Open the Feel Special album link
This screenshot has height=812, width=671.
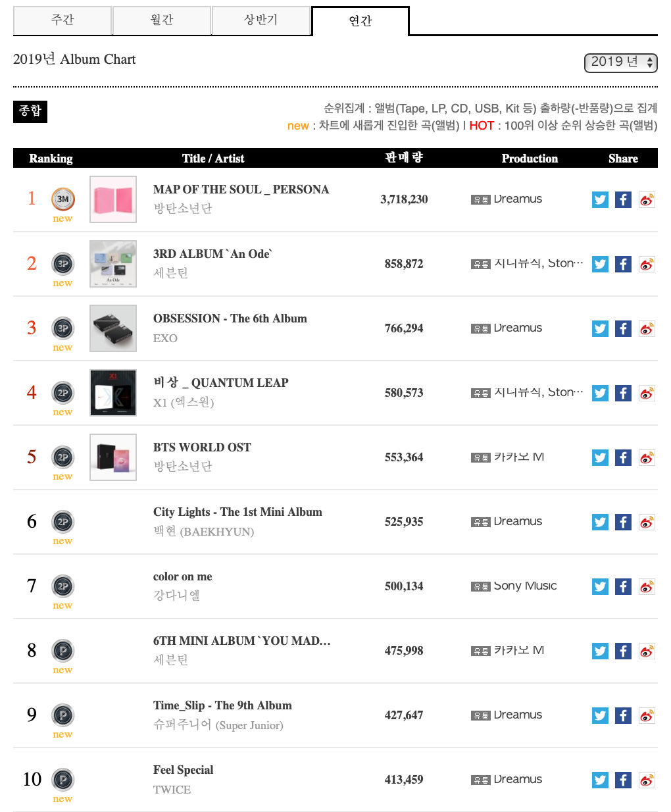pyautogui.click(x=183, y=770)
